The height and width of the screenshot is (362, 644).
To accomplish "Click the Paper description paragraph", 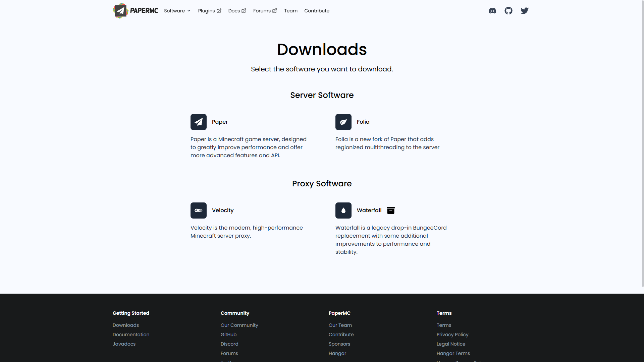I will pyautogui.click(x=249, y=147).
